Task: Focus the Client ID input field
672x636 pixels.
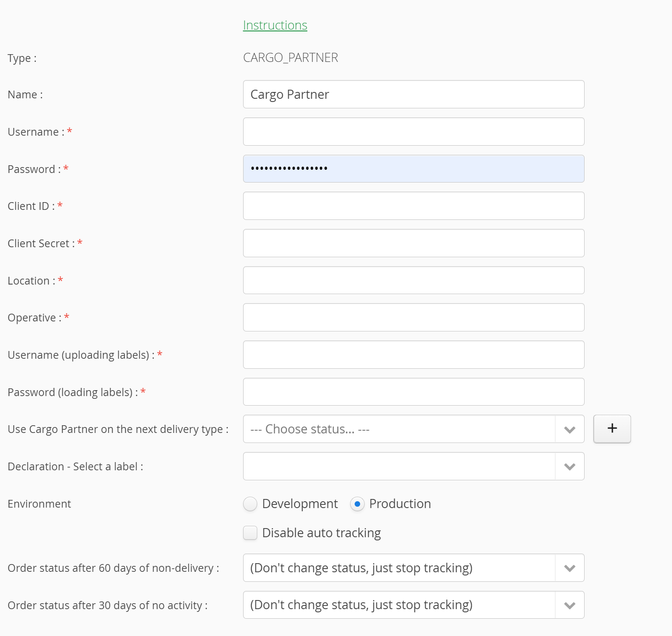Action: pyautogui.click(x=413, y=206)
